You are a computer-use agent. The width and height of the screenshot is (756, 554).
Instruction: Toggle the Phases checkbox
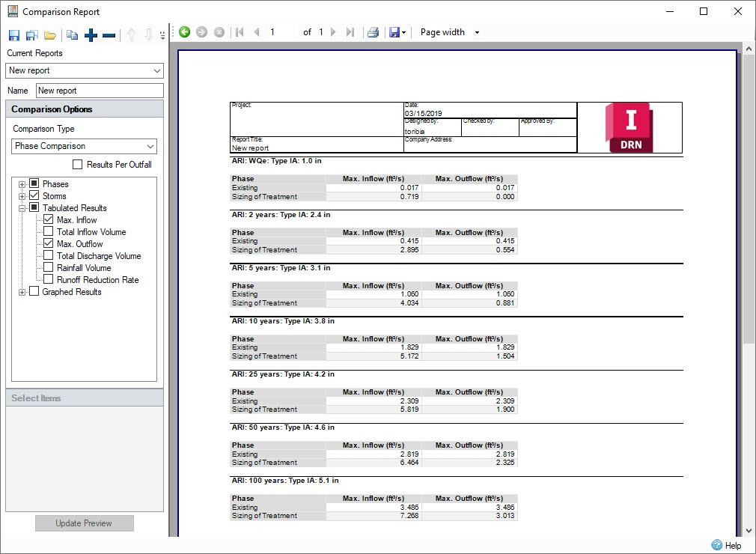point(34,183)
